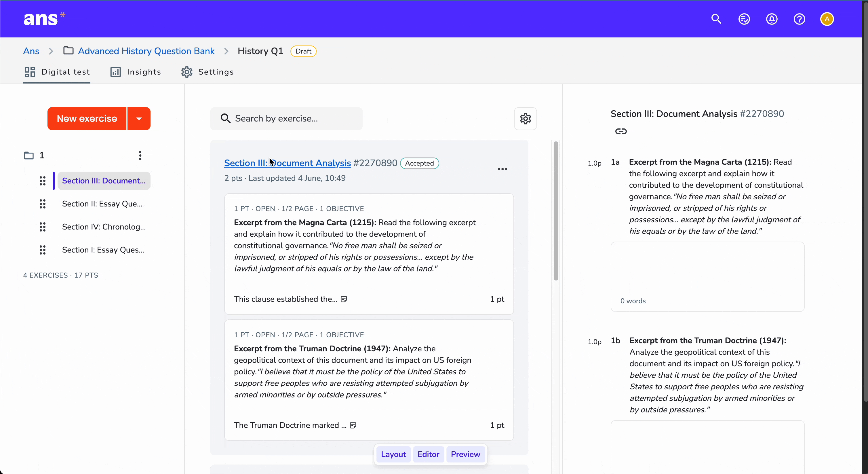Select the Layout view tab

pos(393,454)
